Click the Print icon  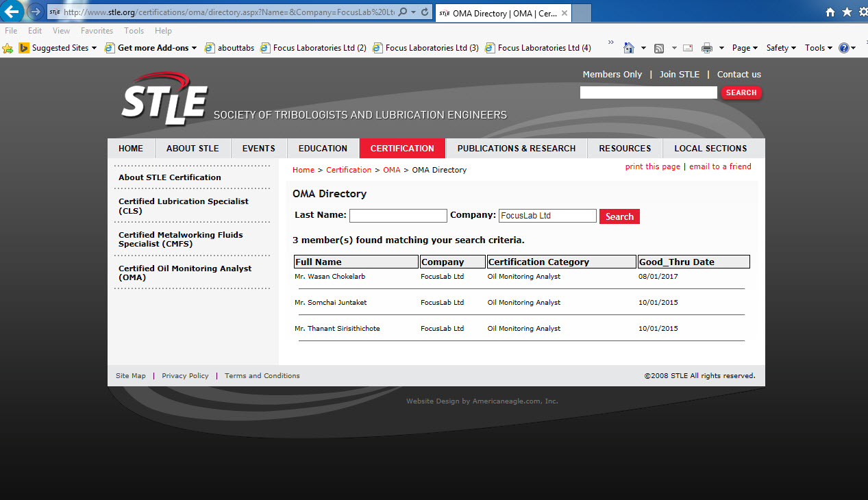coord(707,48)
